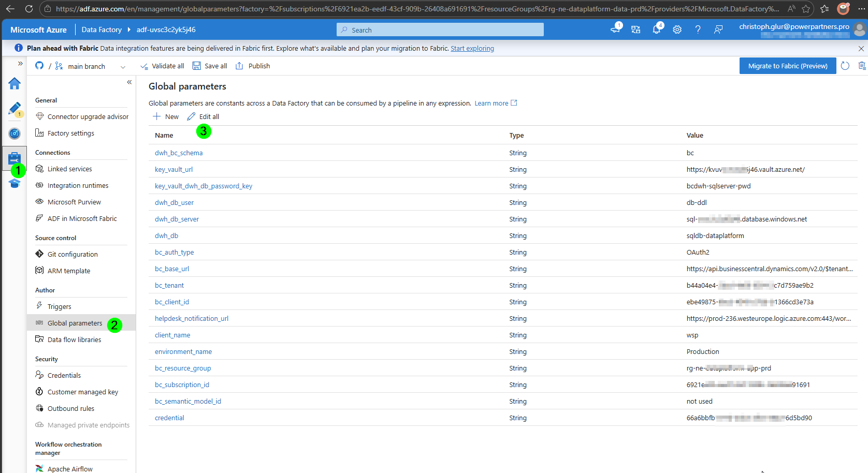Open the Author pencil hub
The image size is (868, 473).
[x=15, y=109]
